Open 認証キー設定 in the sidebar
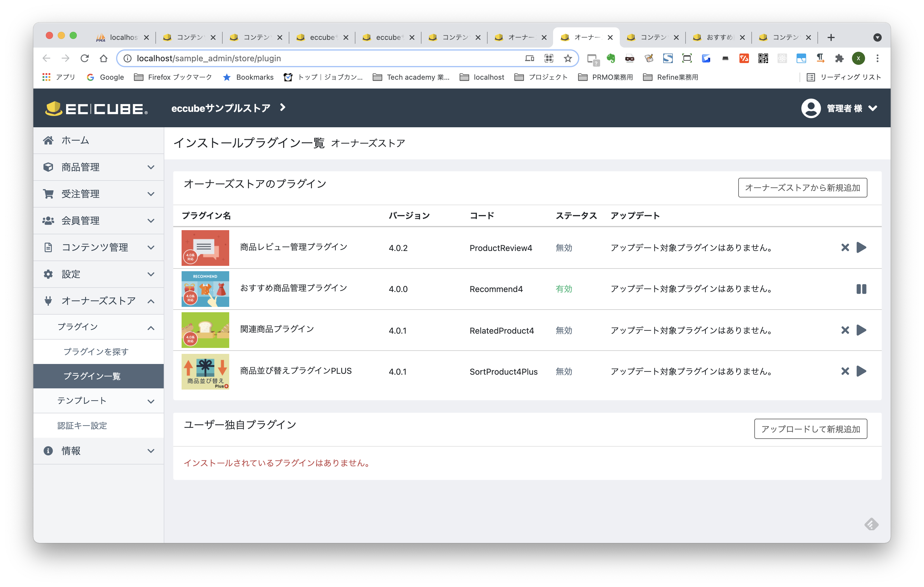The width and height of the screenshot is (924, 587). (82, 426)
